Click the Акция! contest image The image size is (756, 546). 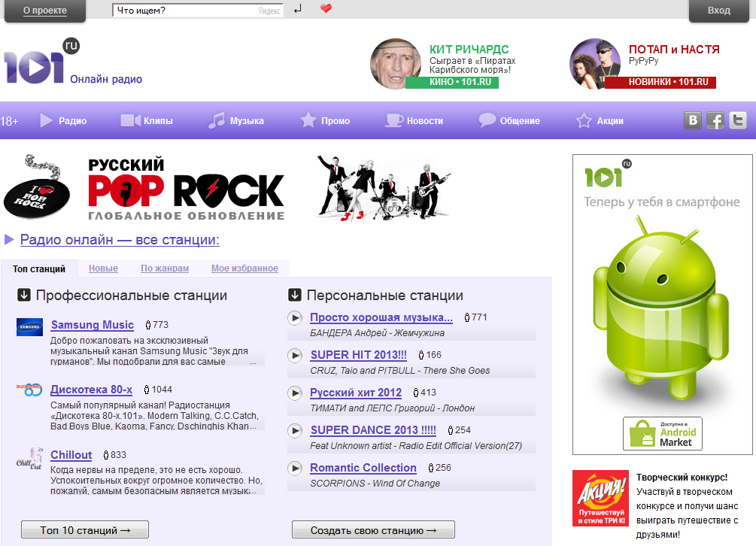601,499
